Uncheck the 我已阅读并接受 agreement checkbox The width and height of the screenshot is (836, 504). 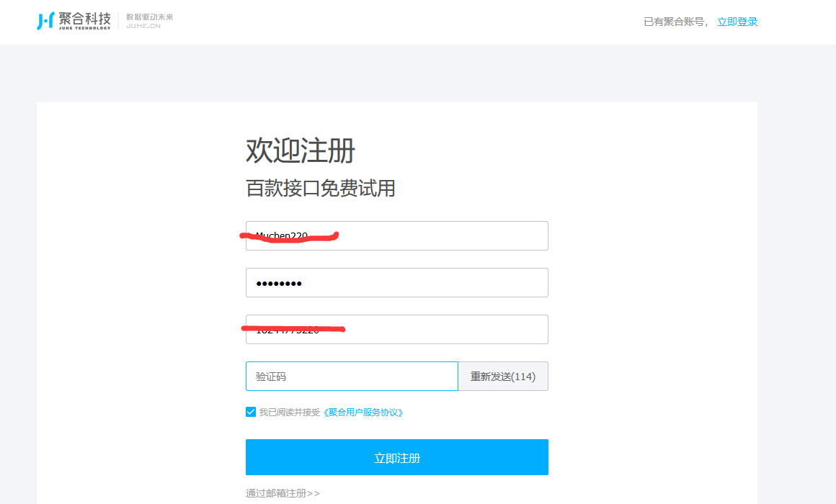pos(251,412)
